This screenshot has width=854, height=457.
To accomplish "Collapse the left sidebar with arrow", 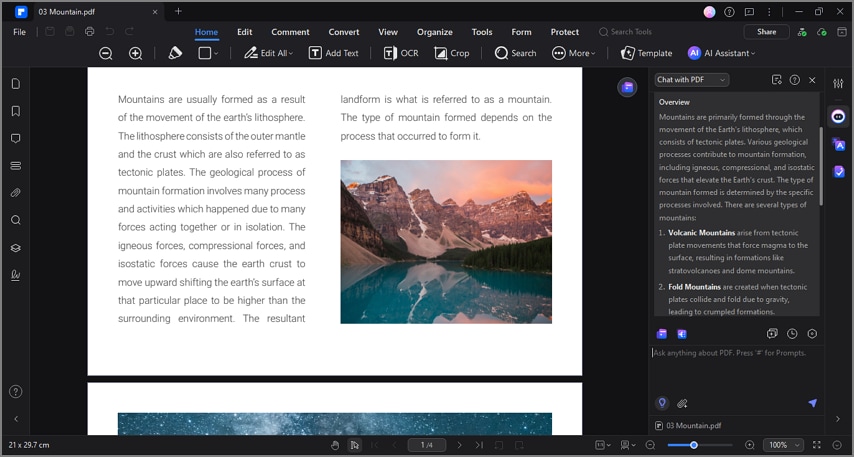I will click(x=16, y=419).
